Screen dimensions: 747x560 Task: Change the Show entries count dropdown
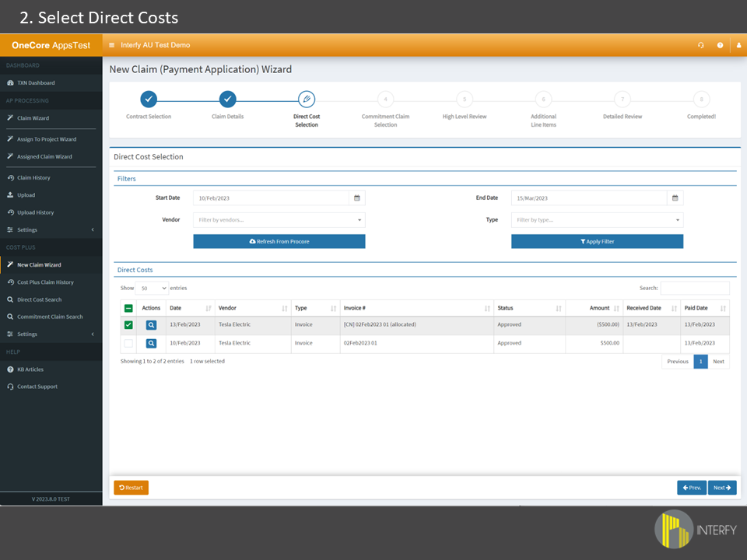[x=153, y=288]
